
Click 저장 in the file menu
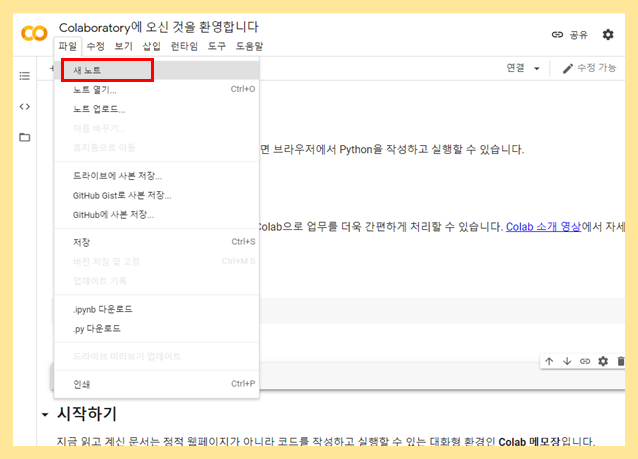point(157,242)
